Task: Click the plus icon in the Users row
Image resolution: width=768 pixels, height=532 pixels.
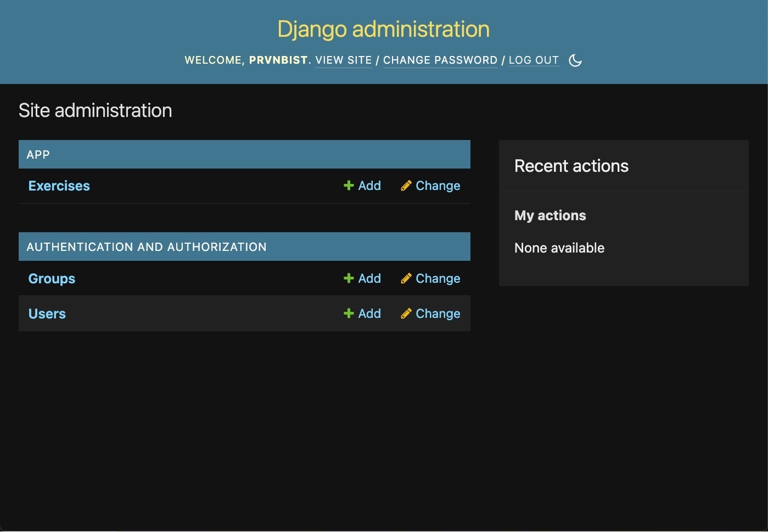Action: 349,313
